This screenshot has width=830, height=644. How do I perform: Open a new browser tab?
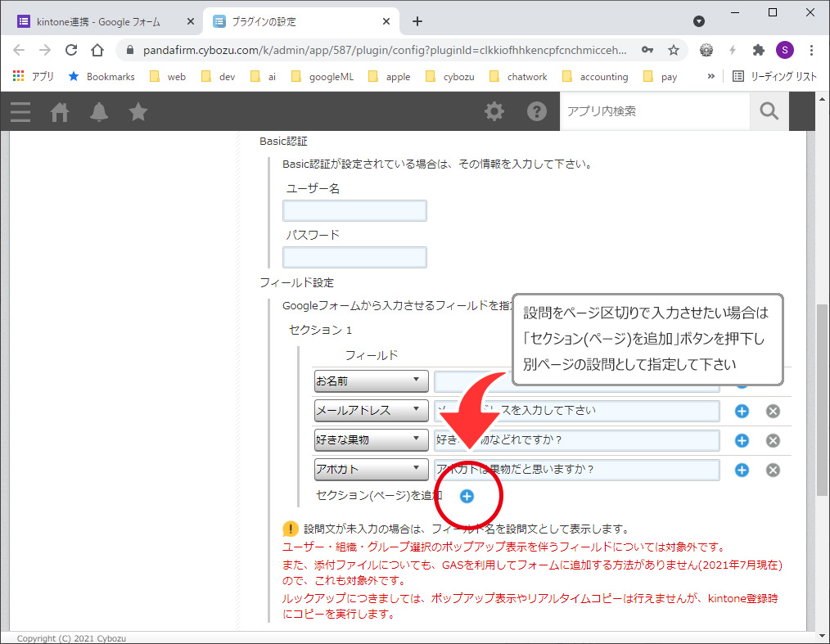pos(417,21)
